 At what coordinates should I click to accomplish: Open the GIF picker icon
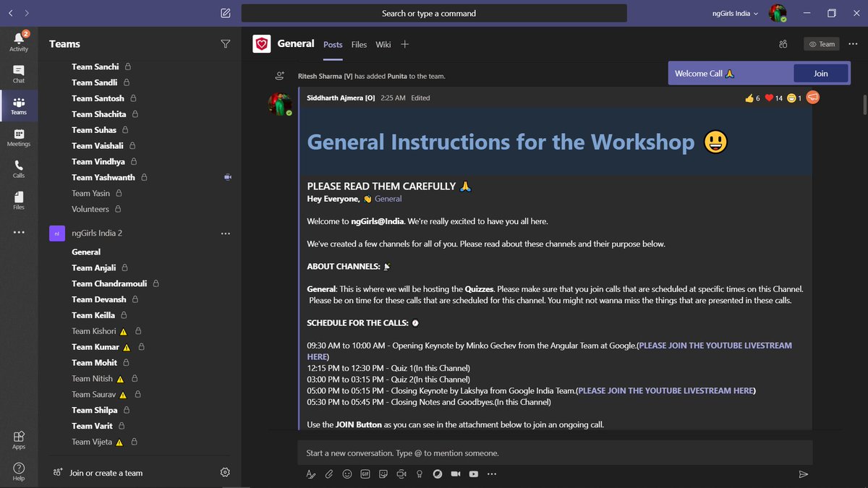tap(365, 474)
